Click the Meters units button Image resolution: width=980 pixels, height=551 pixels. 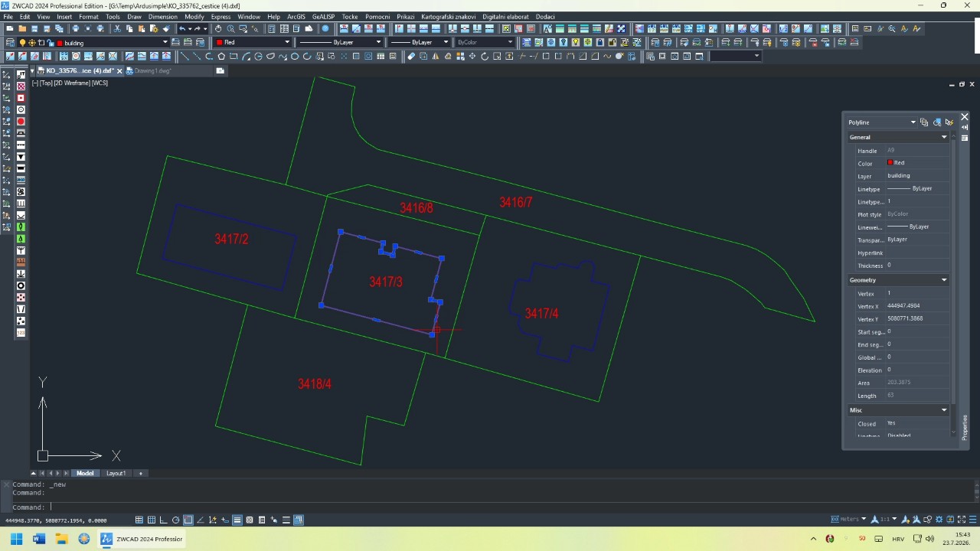coord(850,520)
